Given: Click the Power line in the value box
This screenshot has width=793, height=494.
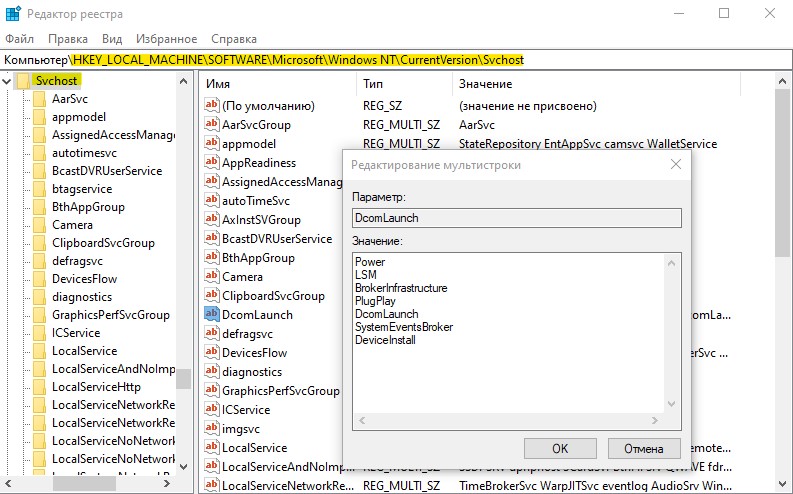Looking at the screenshot, I should 370,262.
